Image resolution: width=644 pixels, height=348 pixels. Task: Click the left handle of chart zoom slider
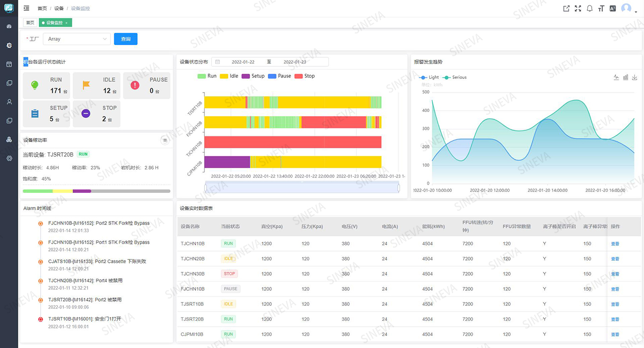click(205, 188)
